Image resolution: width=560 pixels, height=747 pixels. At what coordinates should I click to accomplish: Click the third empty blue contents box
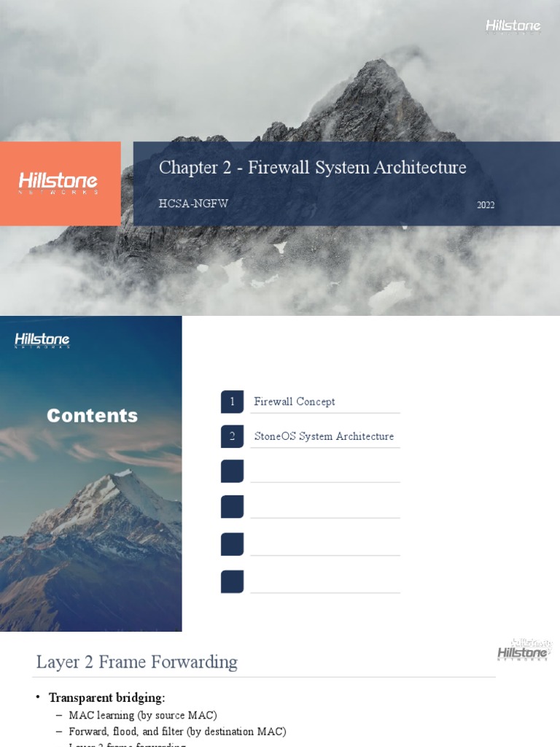coord(232,471)
